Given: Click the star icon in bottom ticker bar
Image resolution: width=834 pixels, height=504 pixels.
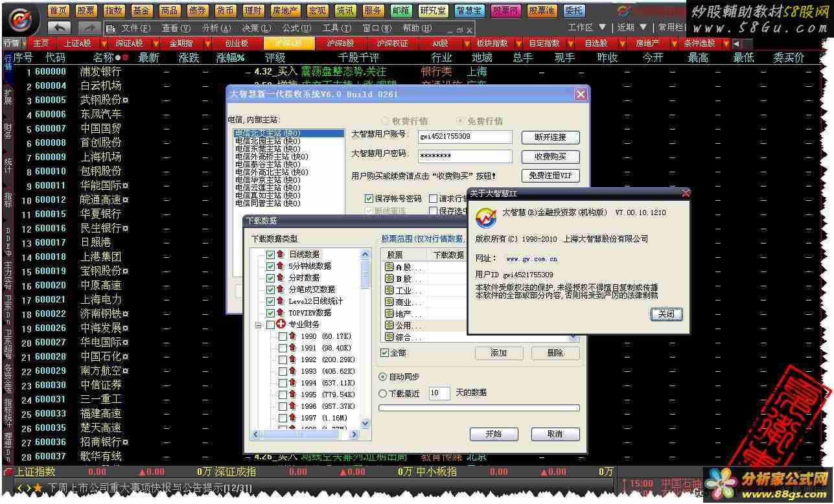Looking at the screenshot, I should point(38,488).
